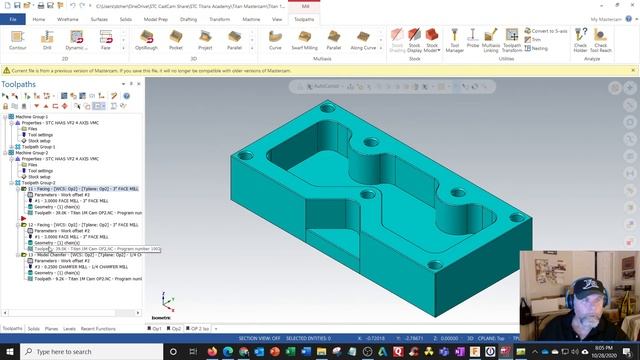Open the Levels manager tab

click(x=69, y=329)
